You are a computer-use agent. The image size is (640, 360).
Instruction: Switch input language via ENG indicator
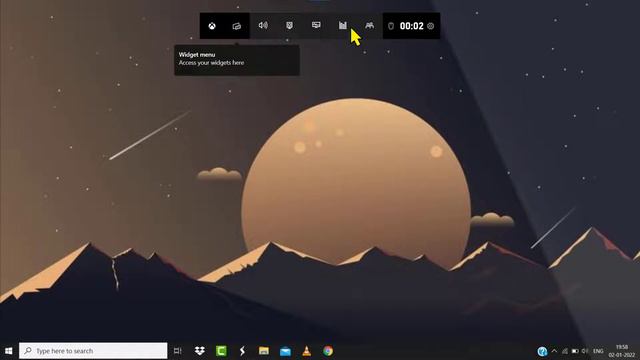(x=598, y=351)
